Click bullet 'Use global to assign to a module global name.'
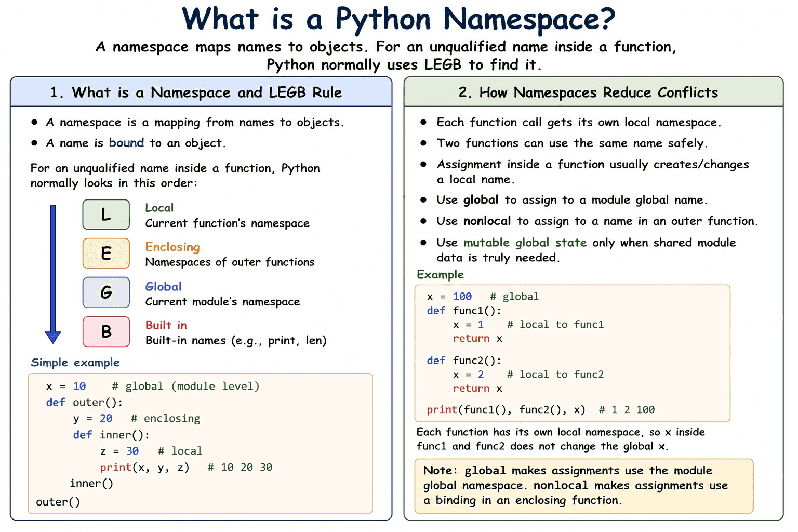 (x=572, y=201)
